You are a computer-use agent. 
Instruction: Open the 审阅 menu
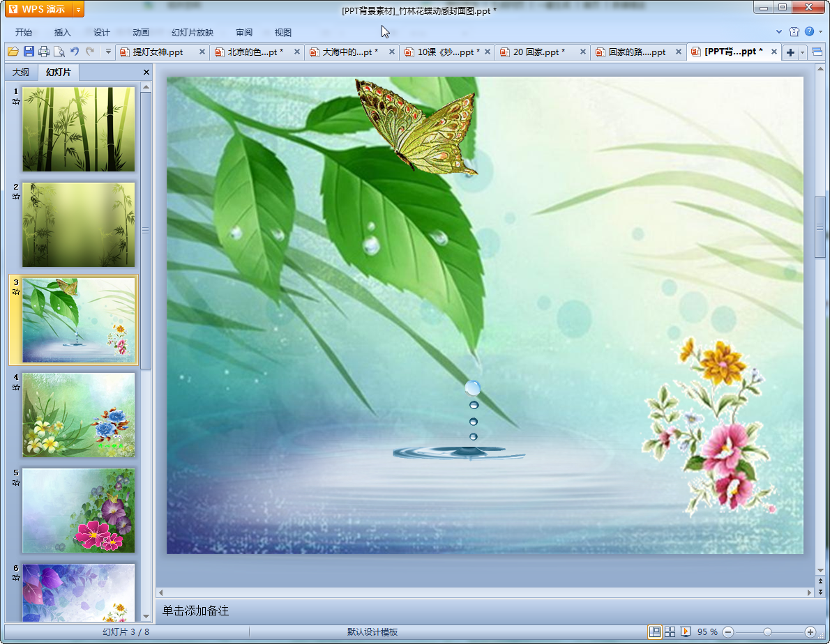(244, 32)
